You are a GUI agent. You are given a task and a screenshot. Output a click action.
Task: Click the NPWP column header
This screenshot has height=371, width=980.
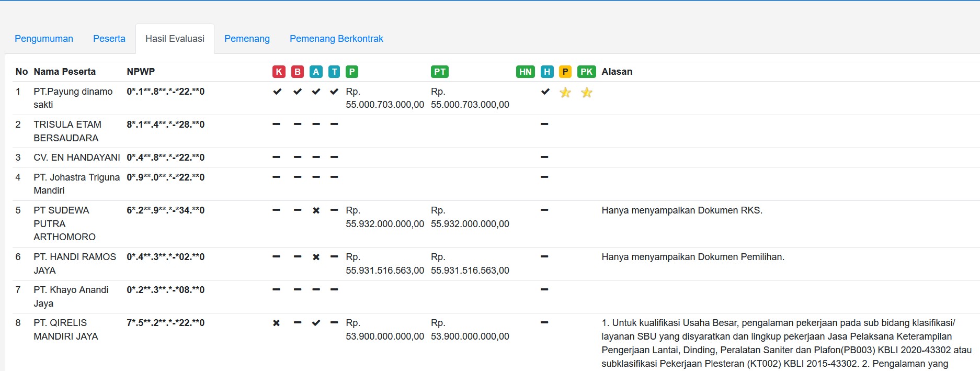click(141, 72)
